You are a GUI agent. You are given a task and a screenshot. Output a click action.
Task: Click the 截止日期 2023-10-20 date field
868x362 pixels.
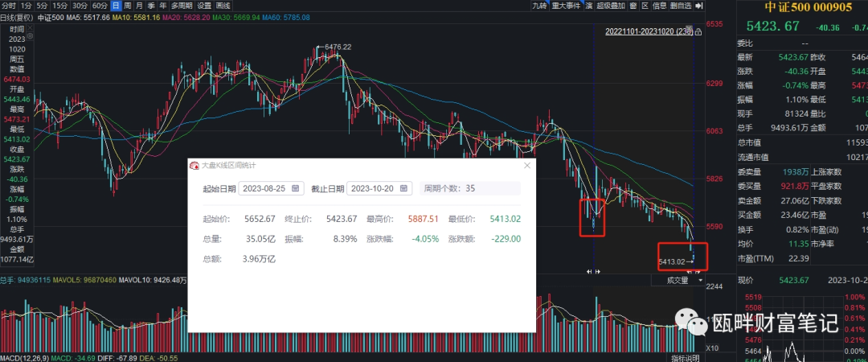point(379,188)
